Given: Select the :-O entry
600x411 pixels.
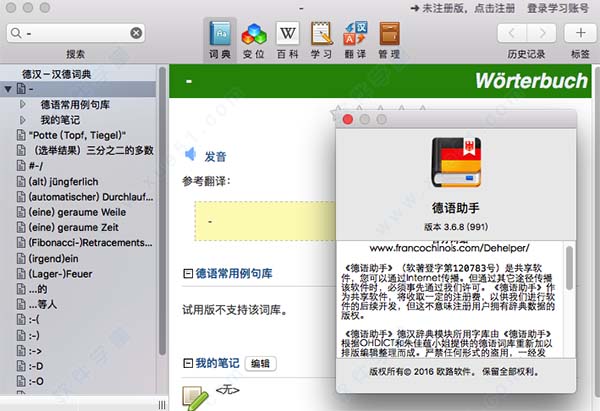Looking at the screenshot, I should [x=36, y=382].
